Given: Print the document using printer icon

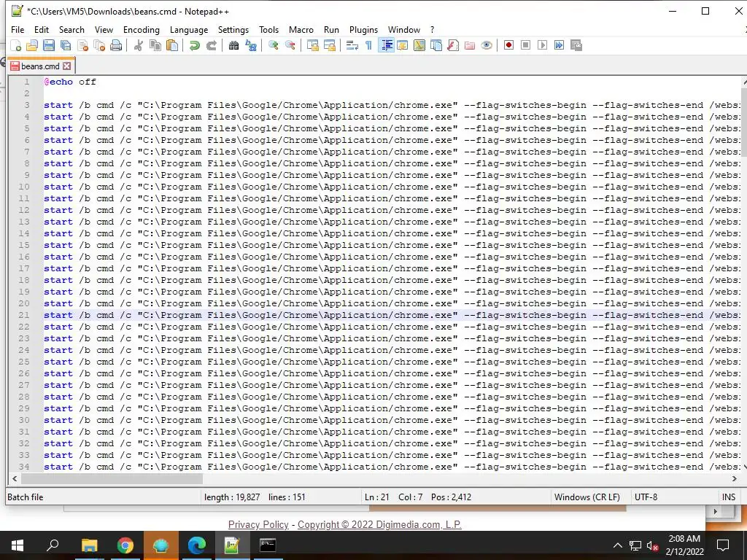Looking at the screenshot, I should pos(116,46).
